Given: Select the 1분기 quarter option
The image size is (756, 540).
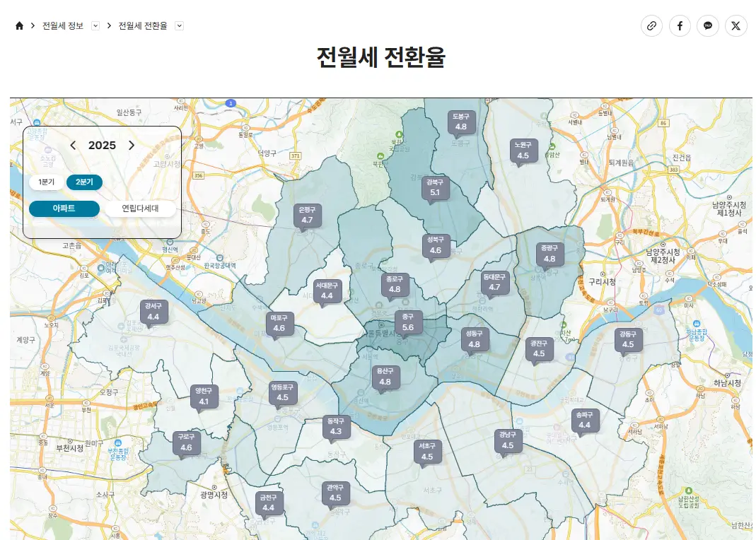Looking at the screenshot, I should [46, 182].
